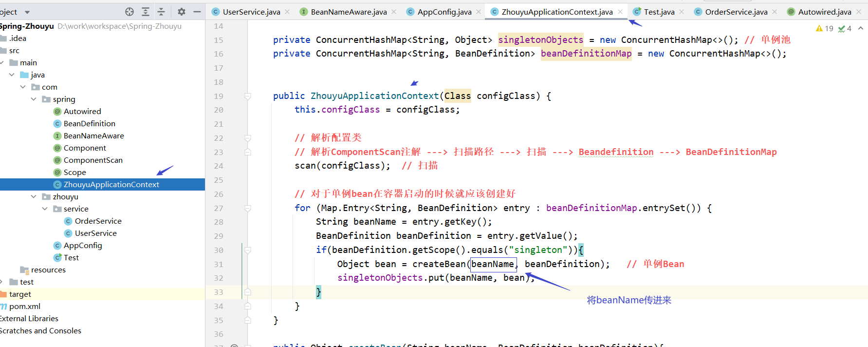Image resolution: width=868 pixels, height=347 pixels.
Task: Collapse the spring package
Action: click(x=34, y=99)
